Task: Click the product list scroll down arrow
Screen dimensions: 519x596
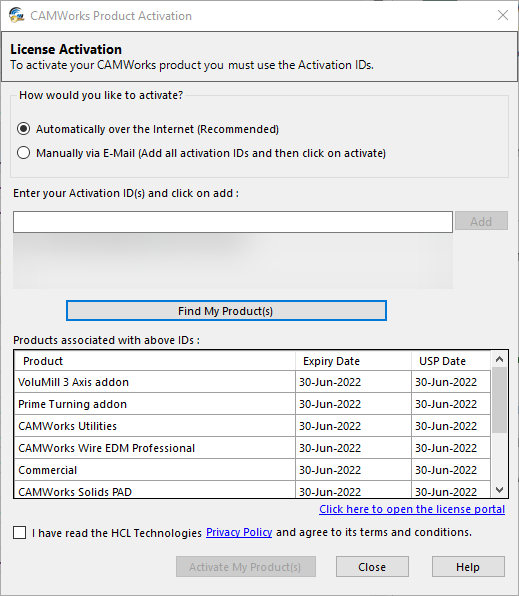Action: click(499, 490)
